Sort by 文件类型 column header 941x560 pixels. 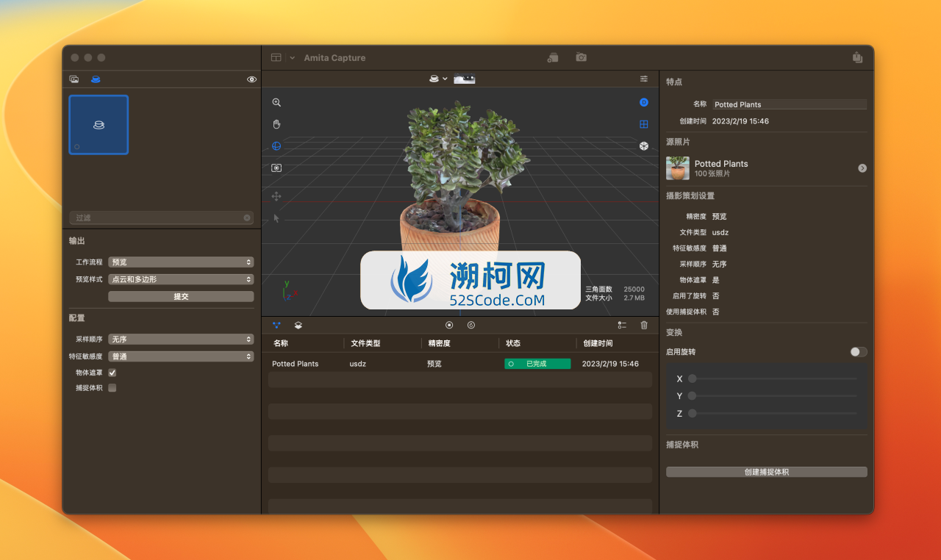[x=365, y=343]
